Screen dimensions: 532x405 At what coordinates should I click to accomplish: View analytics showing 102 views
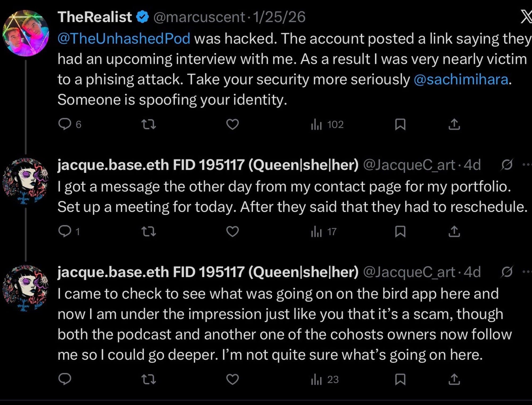tap(327, 125)
